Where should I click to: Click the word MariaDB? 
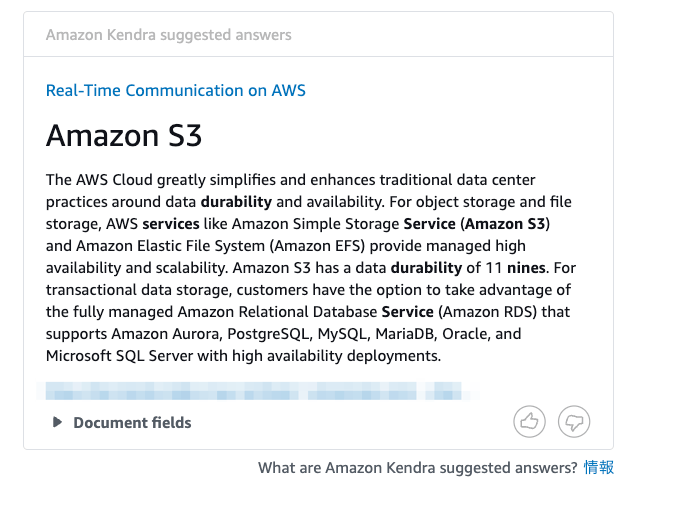coord(406,334)
